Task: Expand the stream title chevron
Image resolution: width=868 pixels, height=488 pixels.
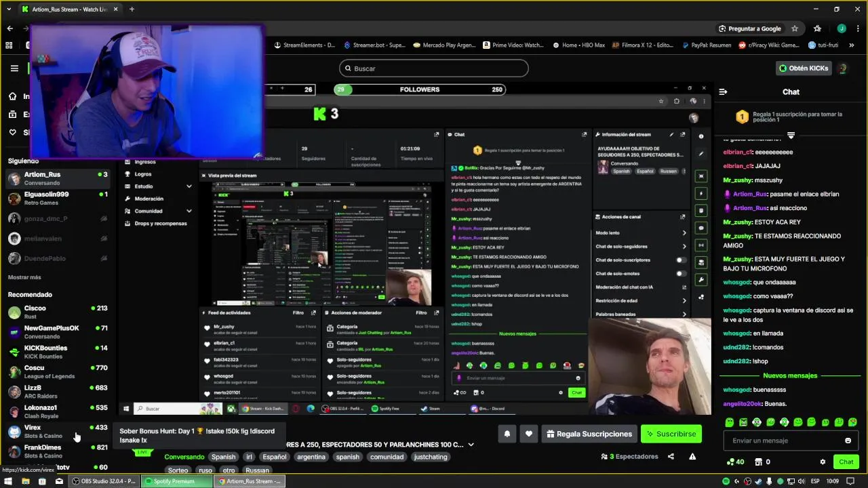Action: (x=471, y=445)
